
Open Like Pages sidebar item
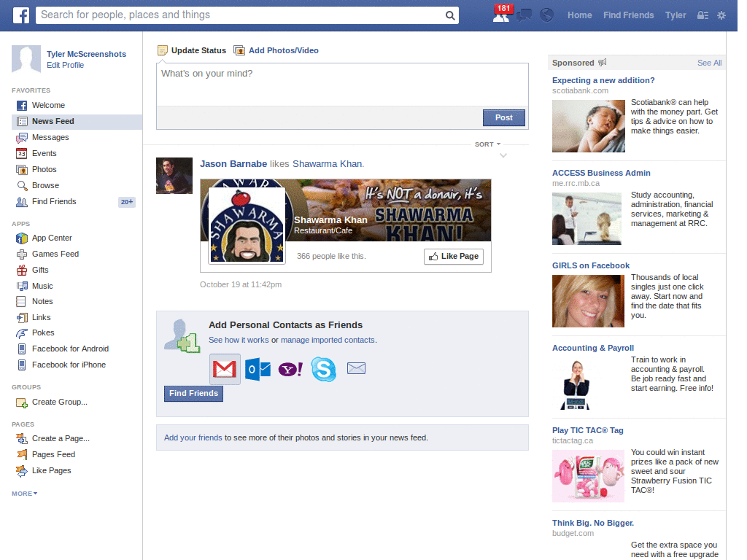tap(44, 470)
